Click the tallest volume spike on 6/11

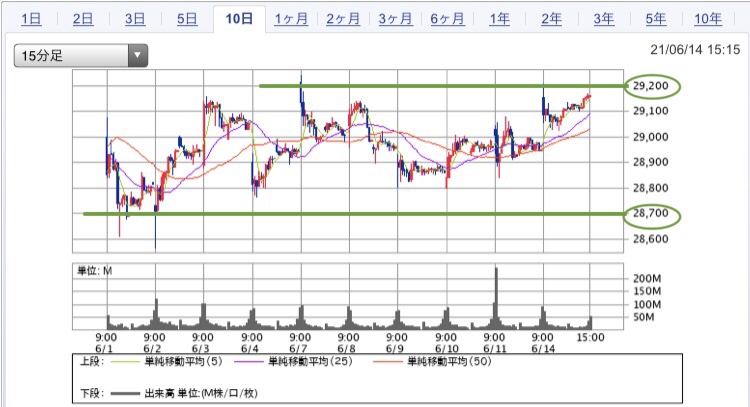pyautogui.click(x=496, y=297)
